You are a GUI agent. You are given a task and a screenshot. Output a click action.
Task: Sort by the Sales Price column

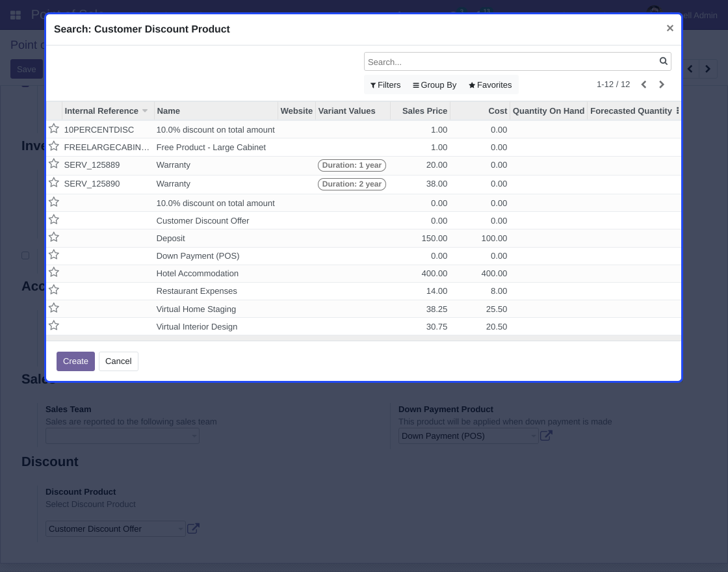coord(420,111)
